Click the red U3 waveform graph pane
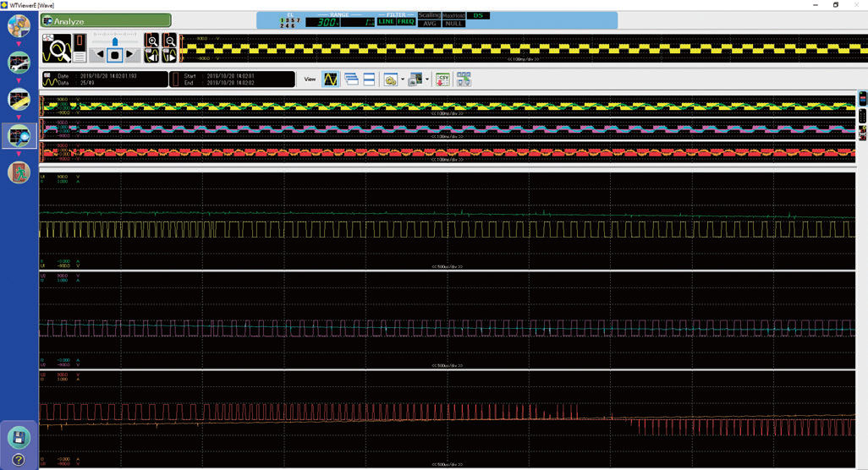This screenshot has height=470, width=868. click(x=448, y=419)
